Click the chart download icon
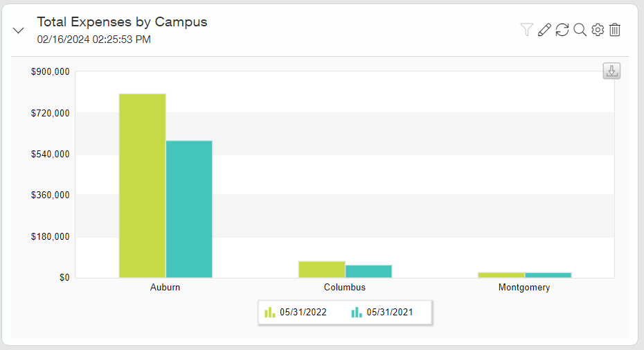This screenshot has width=644, height=350. coord(611,71)
